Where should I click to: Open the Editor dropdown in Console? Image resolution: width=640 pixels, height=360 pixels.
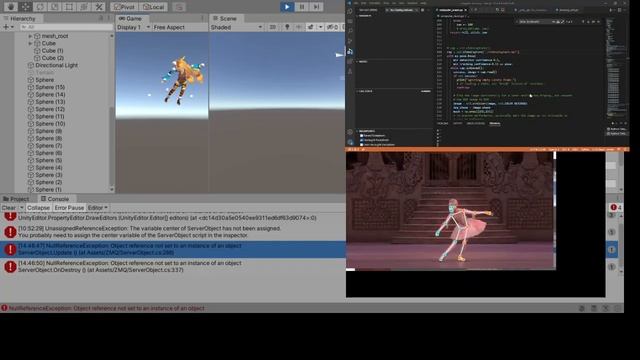pyautogui.click(x=98, y=208)
